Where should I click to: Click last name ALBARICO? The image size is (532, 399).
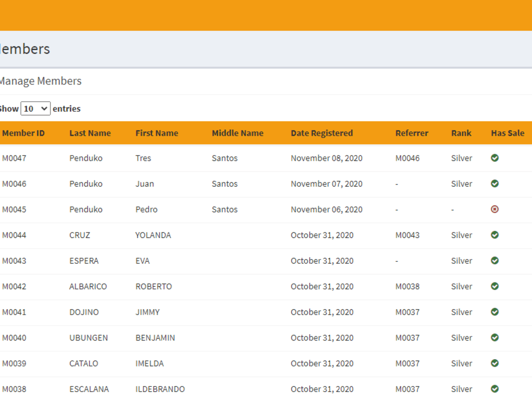pyautogui.click(x=88, y=286)
